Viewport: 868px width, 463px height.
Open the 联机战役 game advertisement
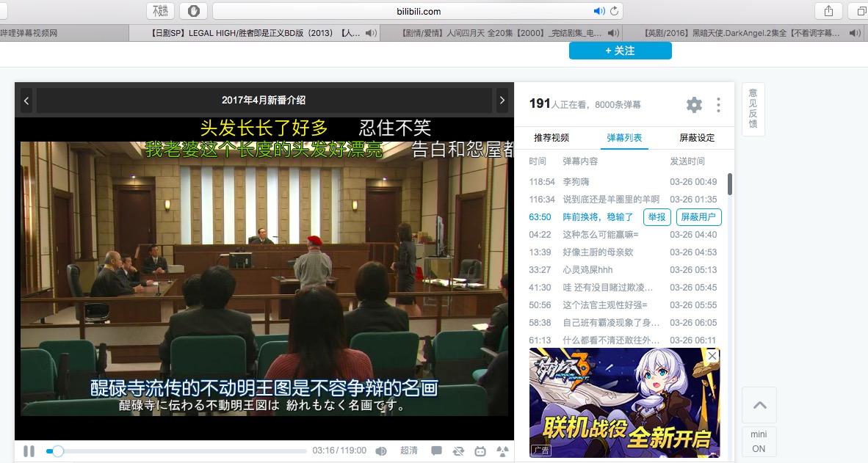(624, 402)
